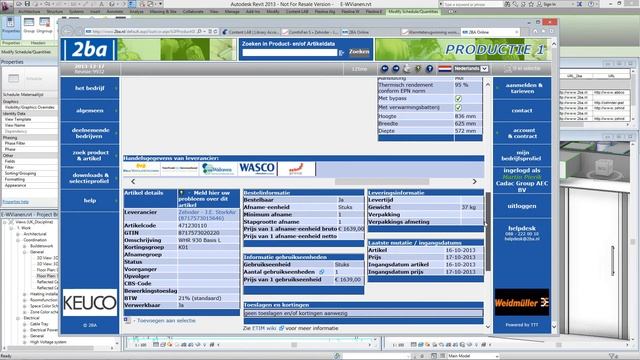
Task: Expand the Builderswork node in Project Browser
Action: point(24,246)
